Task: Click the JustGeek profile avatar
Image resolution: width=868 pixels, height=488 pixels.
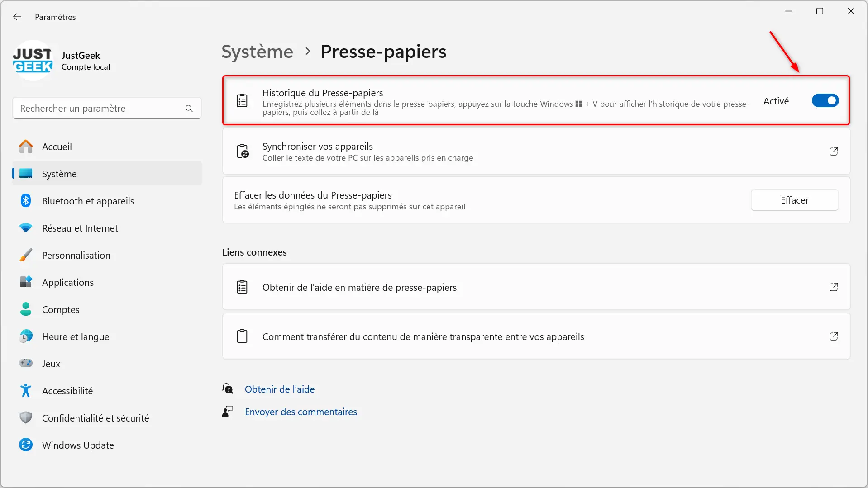Action: (x=33, y=61)
